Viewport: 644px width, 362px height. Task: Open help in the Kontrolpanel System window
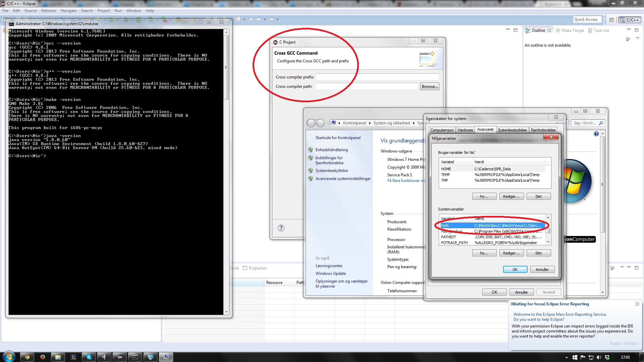[x=596, y=134]
